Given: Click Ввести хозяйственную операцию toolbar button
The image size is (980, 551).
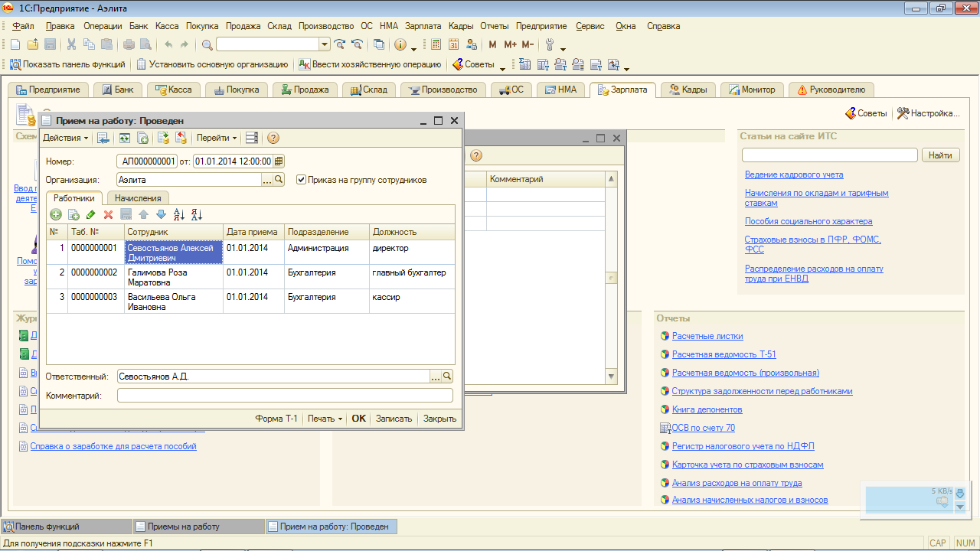Looking at the screenshot, I should (370, 64).
